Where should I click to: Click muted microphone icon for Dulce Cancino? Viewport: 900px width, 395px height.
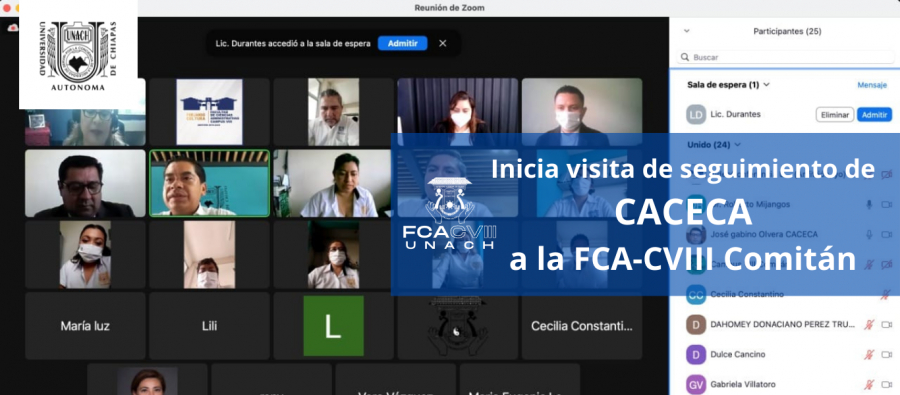[x=870, y=354]
